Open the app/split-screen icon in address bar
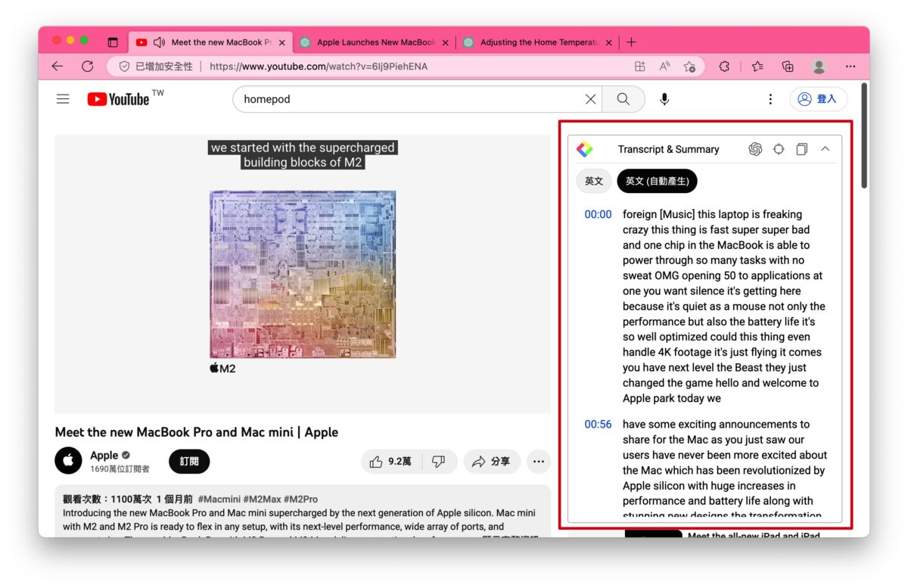The width and height of the screenshot is (908, 588). click(x=640, y=67)
